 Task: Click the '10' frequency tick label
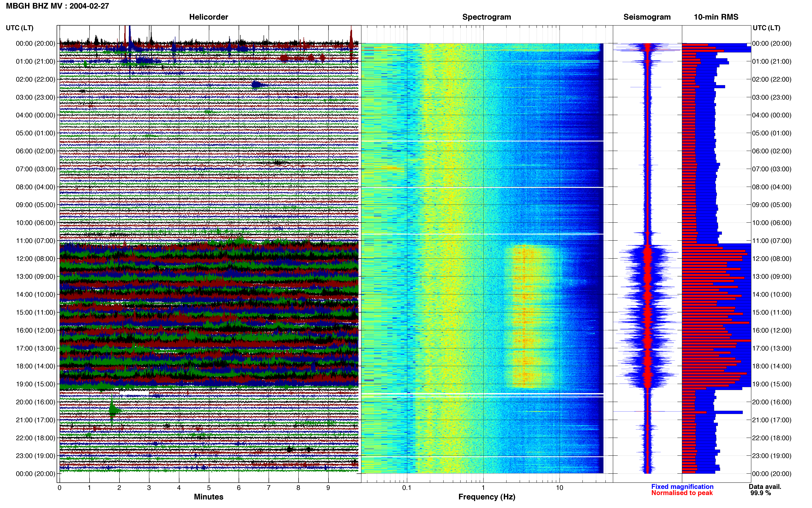[559, 487]
